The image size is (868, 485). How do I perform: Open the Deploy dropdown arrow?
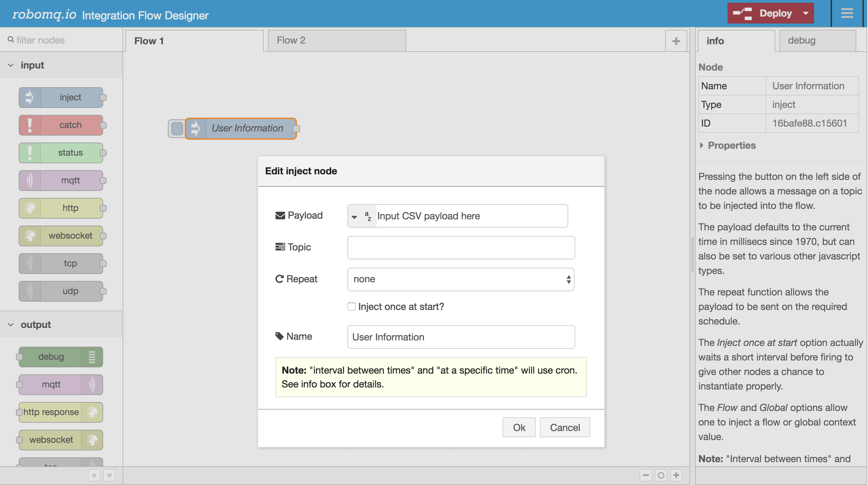pos(806,13)
